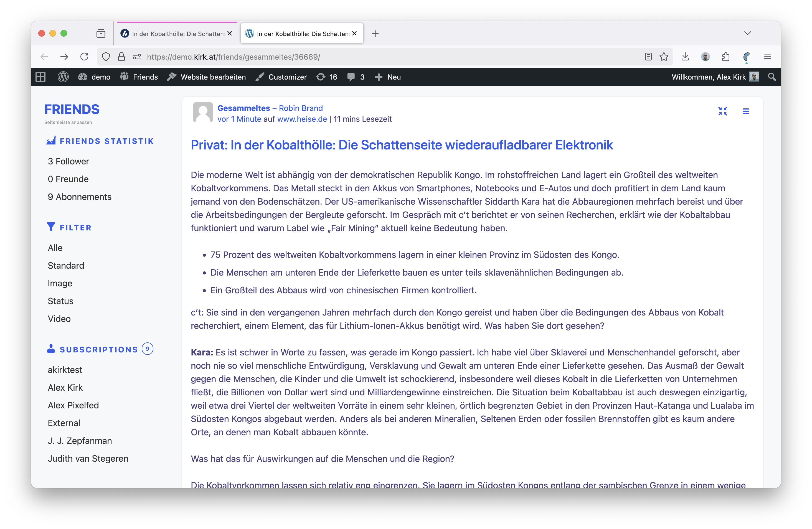
Task: Click the Robin Brand author name
Action: (x=301, y=108)
